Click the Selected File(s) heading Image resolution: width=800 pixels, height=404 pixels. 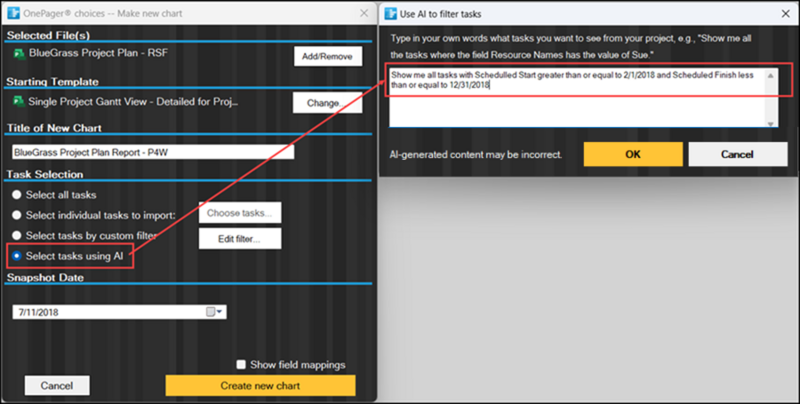[x=48, y=35]
